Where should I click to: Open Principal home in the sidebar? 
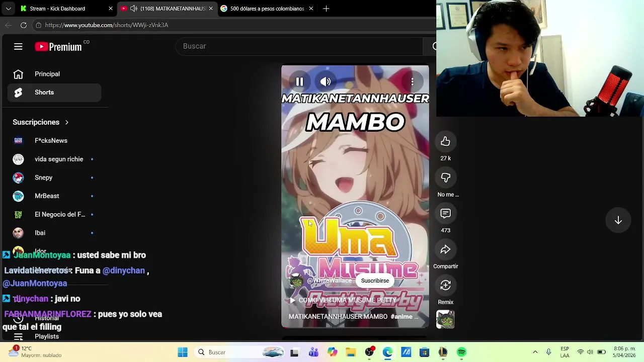coord(54,74)
